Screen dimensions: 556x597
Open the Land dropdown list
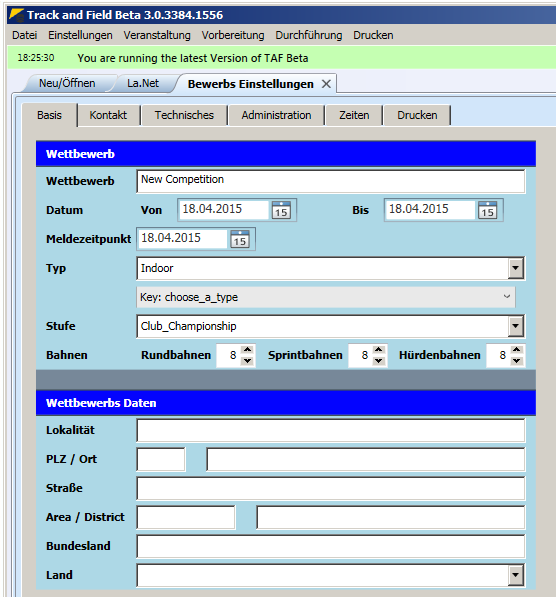(515, 575)
